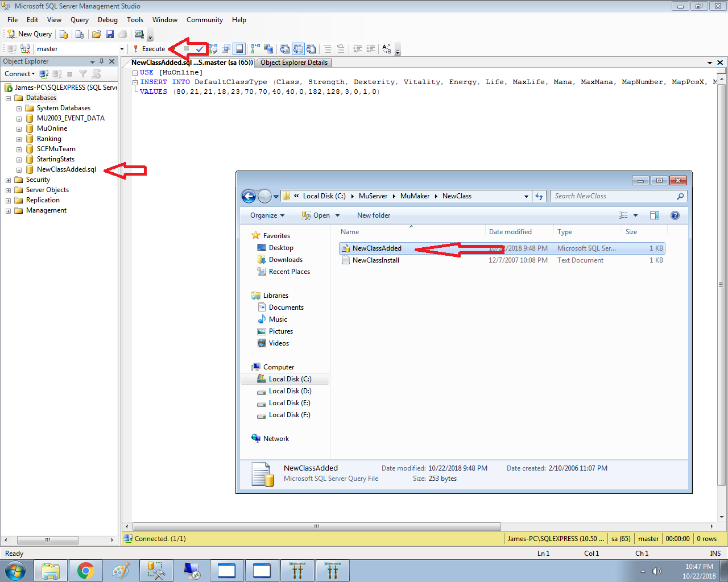This screenshot has height=582, width=728.
Task: Open the views dropdown arrow in NewClass window
Action: [635, 215]
